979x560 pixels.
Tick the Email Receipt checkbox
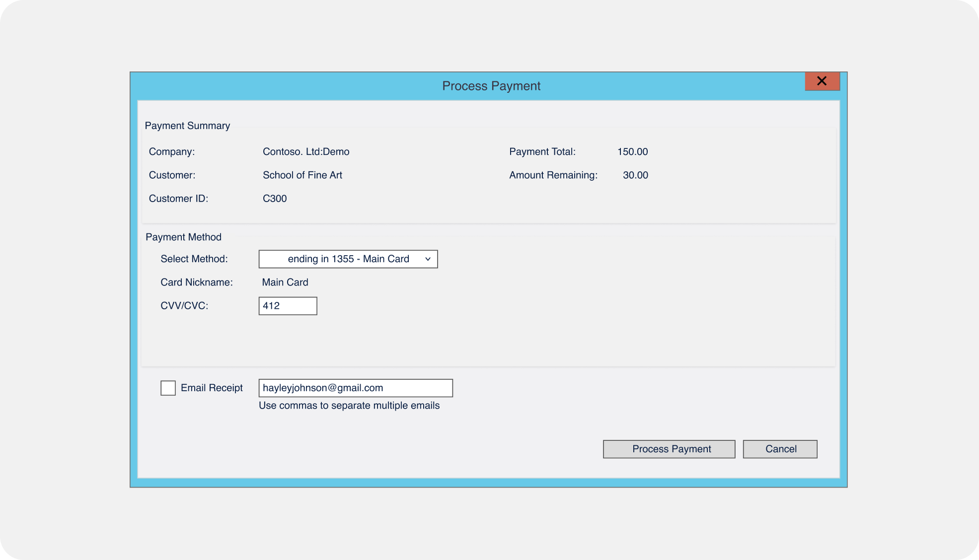coord(168,388)
